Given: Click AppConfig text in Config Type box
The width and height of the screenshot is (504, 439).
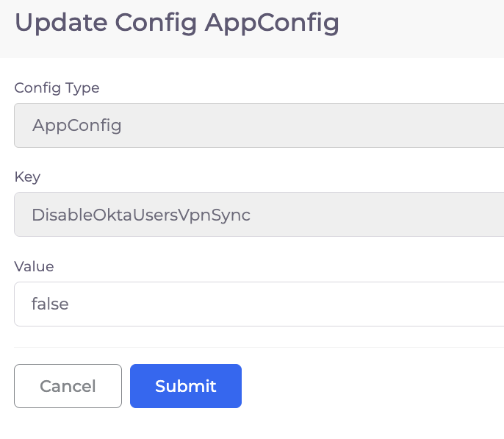Looking at the screenshot, I should 77,126.
